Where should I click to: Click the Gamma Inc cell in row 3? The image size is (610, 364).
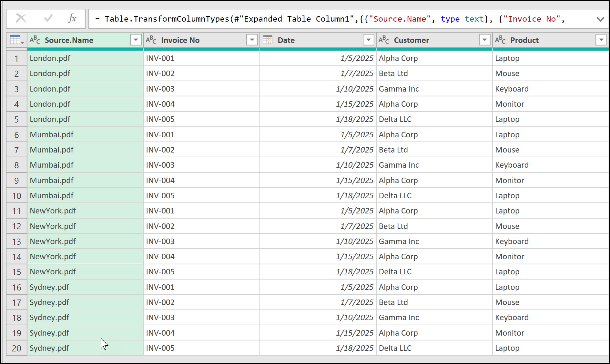[399, 89]
